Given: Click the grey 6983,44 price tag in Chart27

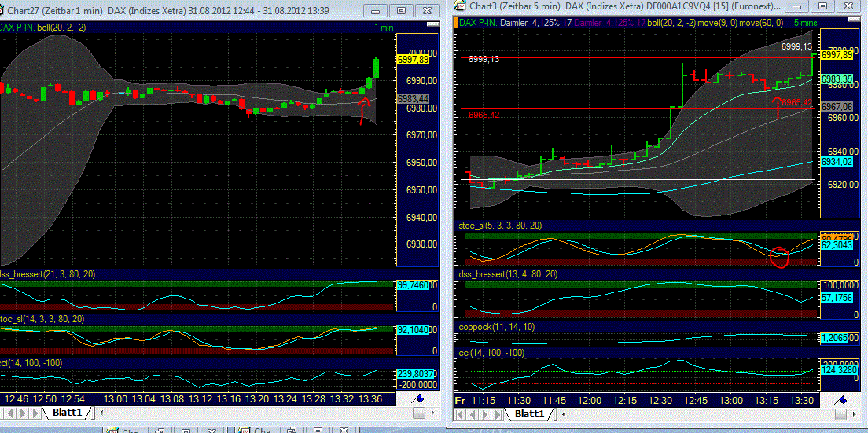Looking at the screenshot, I should tap(413, 98).
